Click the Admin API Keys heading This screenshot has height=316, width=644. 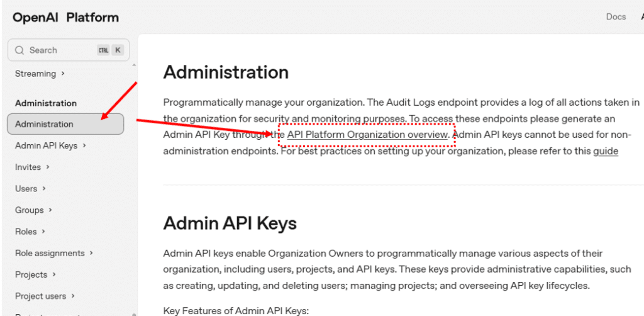tap(230, 223)
